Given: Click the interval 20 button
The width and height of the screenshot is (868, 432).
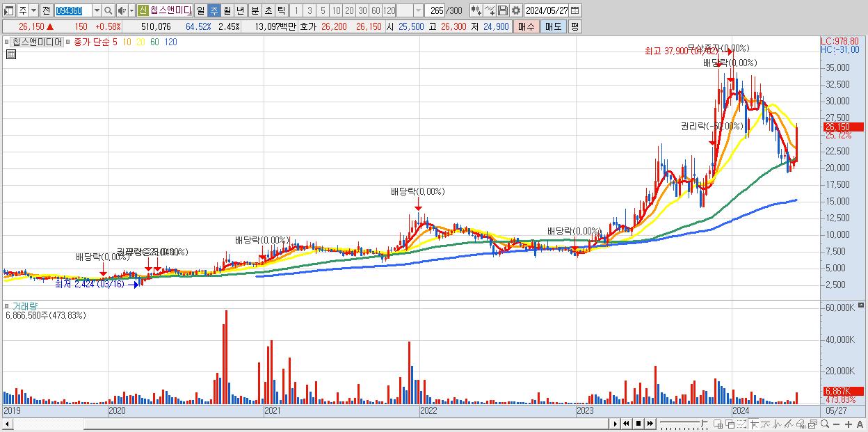Looking at the screenshot, I should point(349,10).
